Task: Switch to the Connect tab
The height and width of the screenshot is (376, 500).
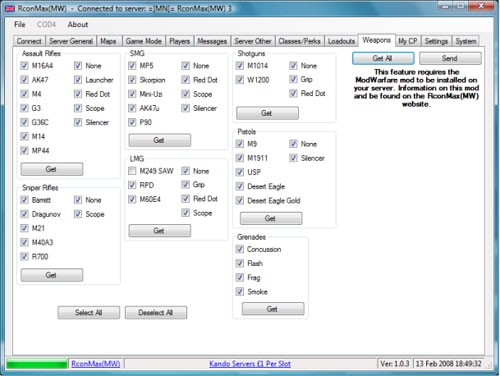Action: tap(29, 41)
